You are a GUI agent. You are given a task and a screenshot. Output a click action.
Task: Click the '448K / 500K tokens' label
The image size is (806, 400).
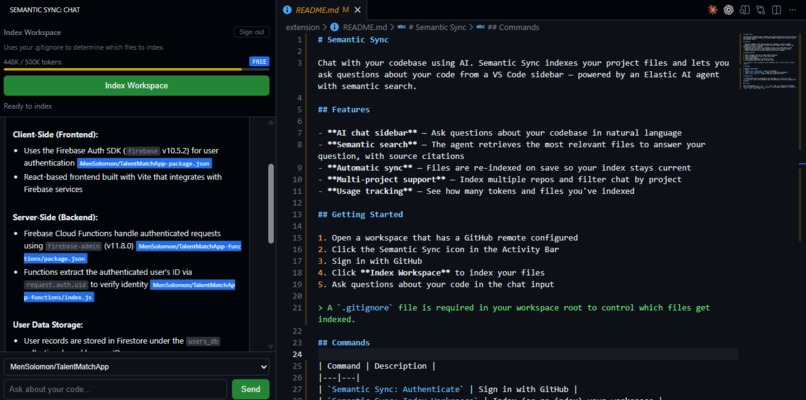[32, 62]
